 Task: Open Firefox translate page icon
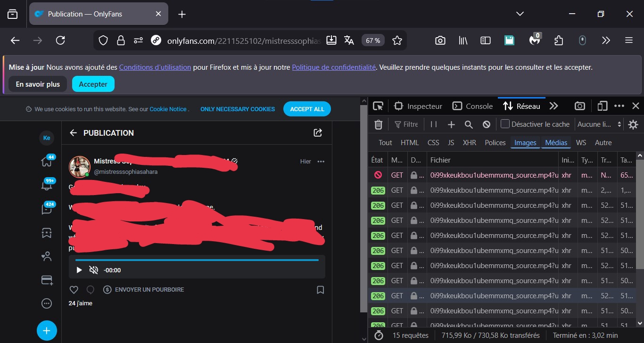click(x=349, y=41)
